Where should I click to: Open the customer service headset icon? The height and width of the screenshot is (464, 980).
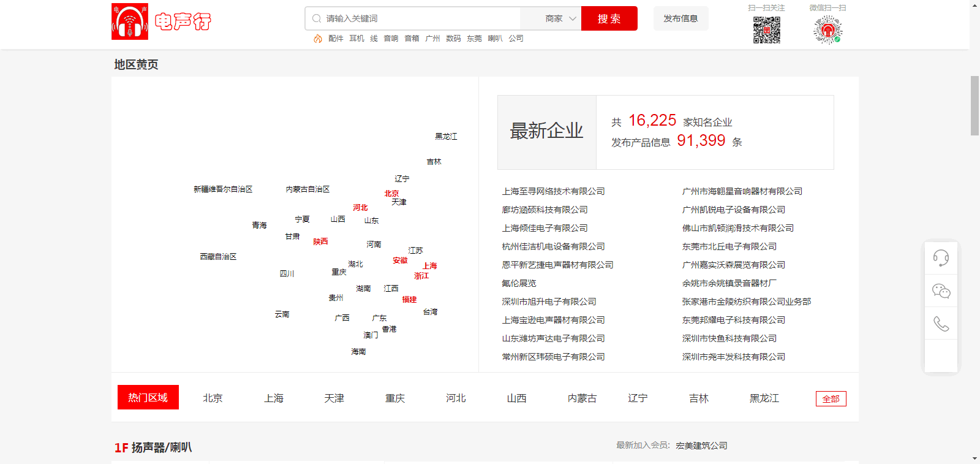[941, 258]
